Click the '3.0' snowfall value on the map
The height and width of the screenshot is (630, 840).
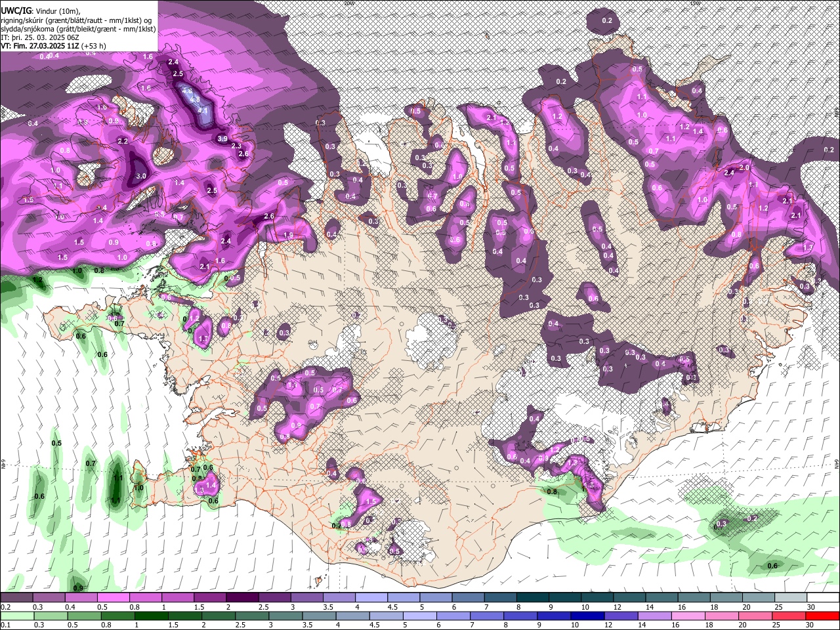pyautogui.click(x=141, y=177)
